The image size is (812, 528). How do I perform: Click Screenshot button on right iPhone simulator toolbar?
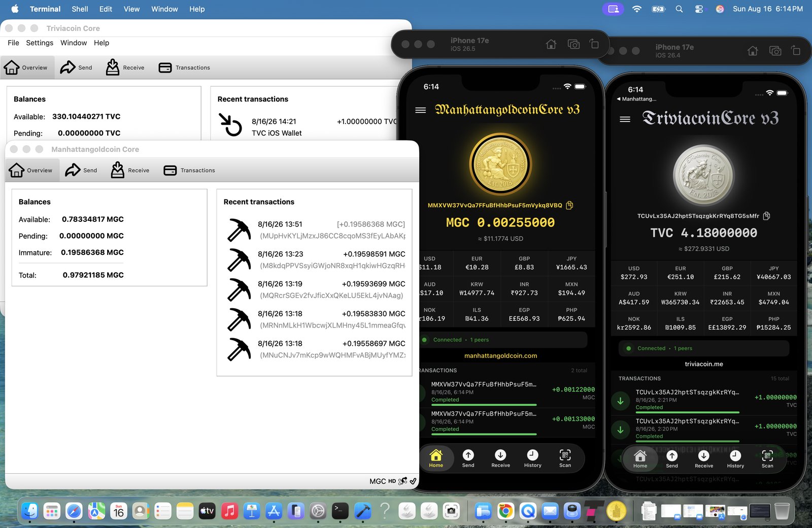[775, 51]
